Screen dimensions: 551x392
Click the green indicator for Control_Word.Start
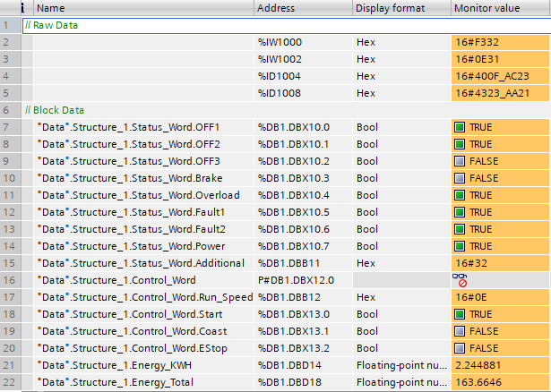point(461,314)
